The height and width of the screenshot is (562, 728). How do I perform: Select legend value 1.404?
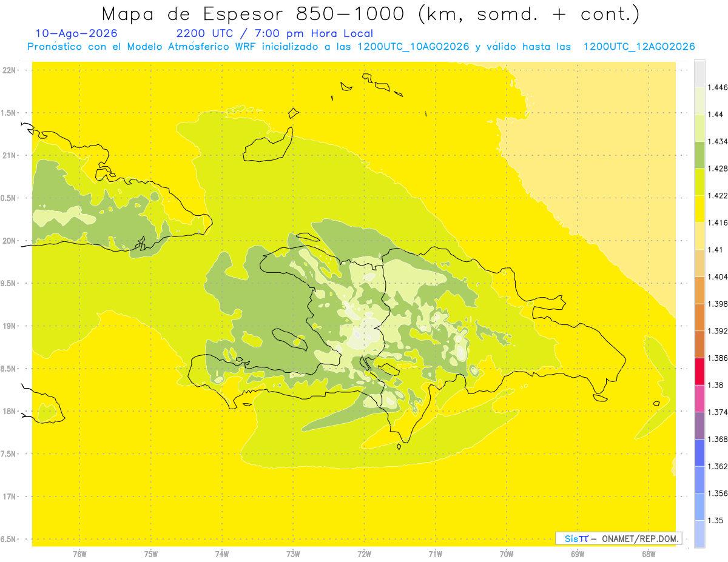click(x=717, y=276)
